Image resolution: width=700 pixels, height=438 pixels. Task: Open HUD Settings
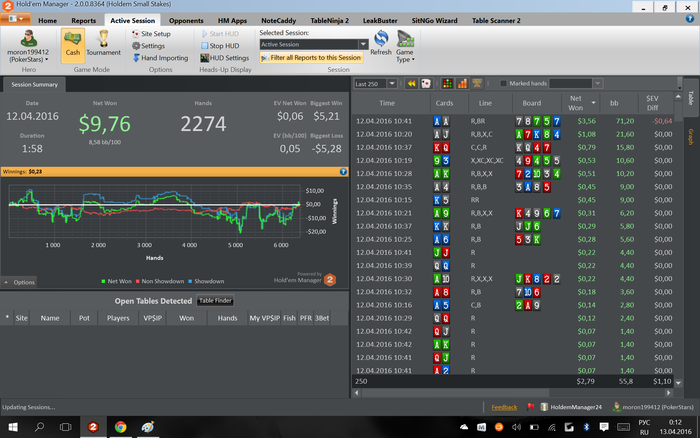(225, 58)
